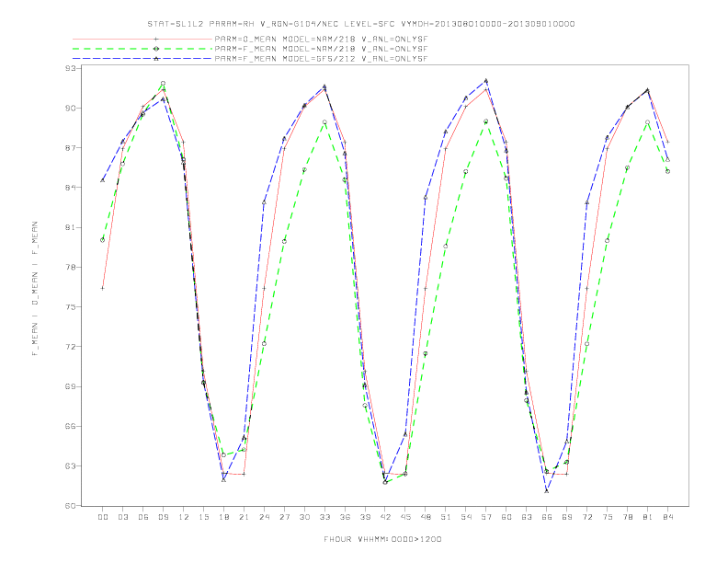Click the y-axis tick label 75
Screen dimensions: 728x563
pyautogui.click(x=72, y=307)
